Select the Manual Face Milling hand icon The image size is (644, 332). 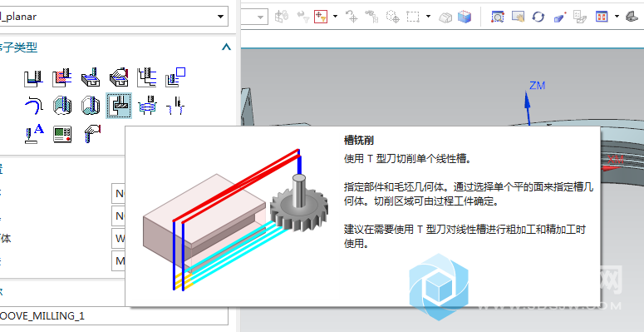[119, 77]
